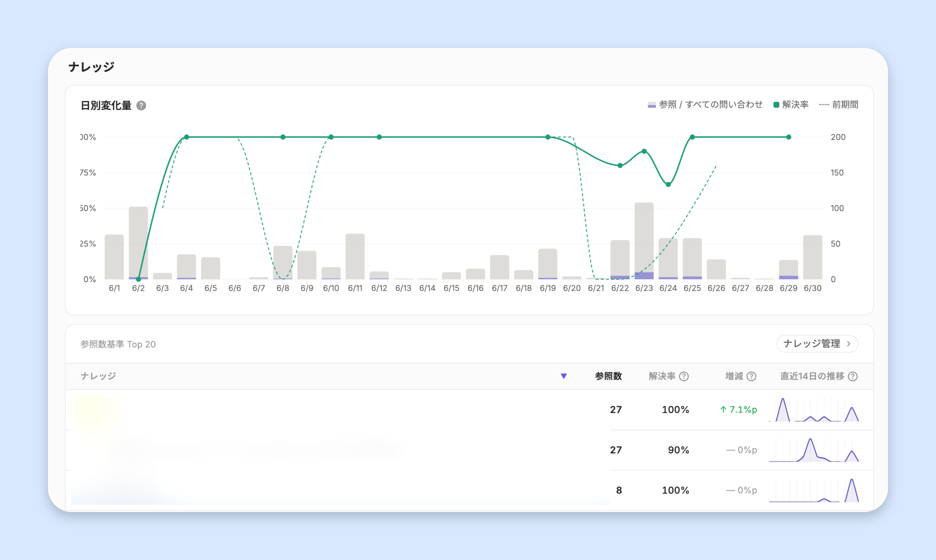
Task: Click the 200 right-axis label
Action: click(x=838, y=137)
